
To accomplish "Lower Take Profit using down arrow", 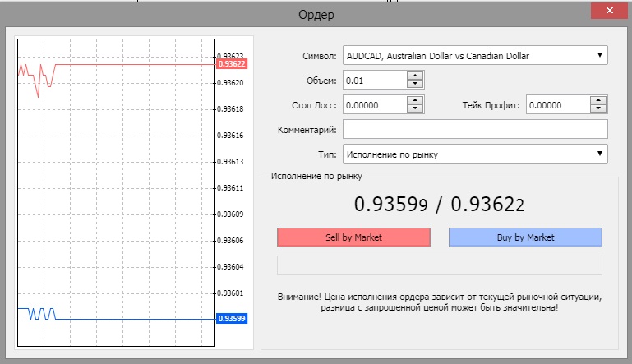I will pyautogui.click(x=598, y=109).
